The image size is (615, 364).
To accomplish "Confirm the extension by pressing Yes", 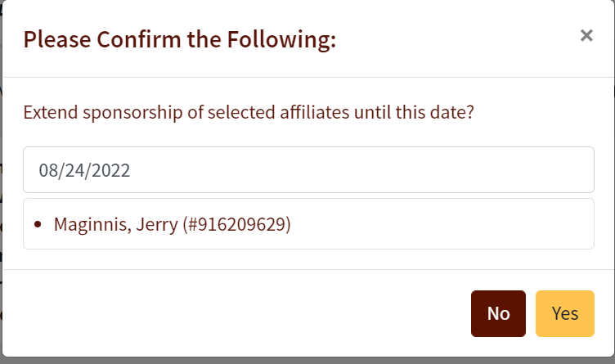I will [x=565, y=313].
